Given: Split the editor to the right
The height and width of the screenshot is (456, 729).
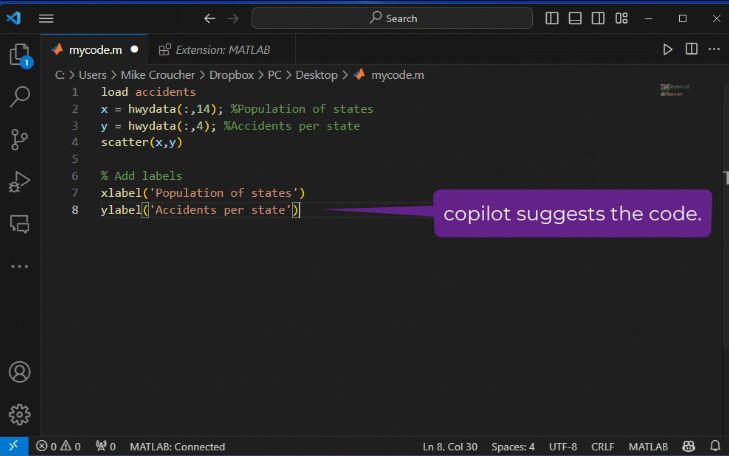Looking at the screenshot, I should (x=691, y=49).
